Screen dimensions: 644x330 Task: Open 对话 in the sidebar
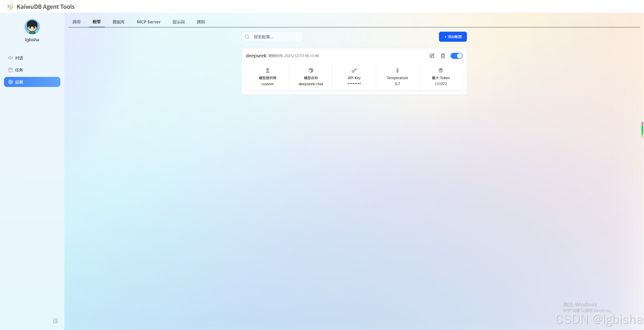19,58
